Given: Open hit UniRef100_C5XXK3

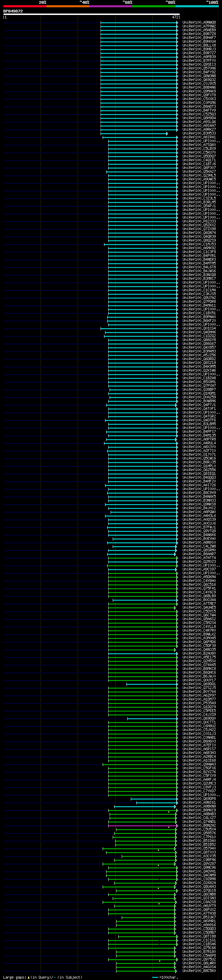Looking at the screenshot, I should [x=199, y=99].
